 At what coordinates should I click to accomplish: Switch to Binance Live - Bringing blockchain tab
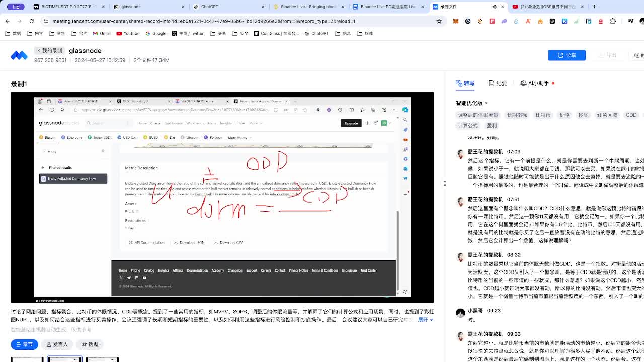pos(308,7)
